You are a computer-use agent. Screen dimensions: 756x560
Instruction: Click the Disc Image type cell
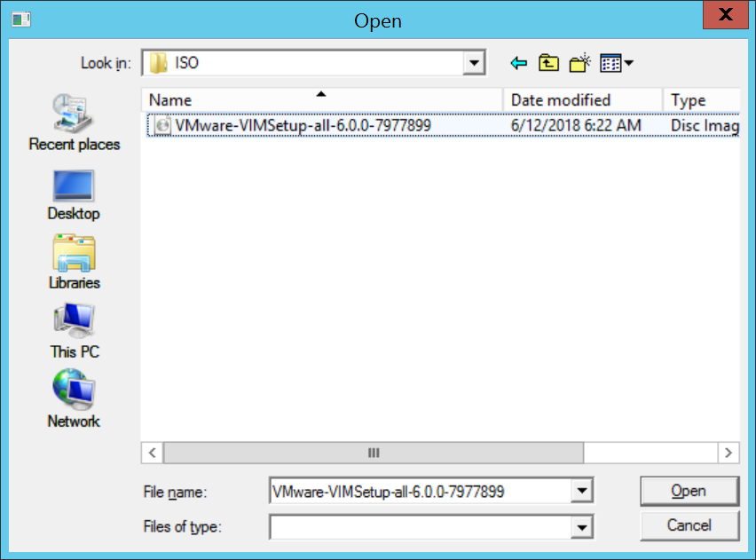[x=705, y=125]
